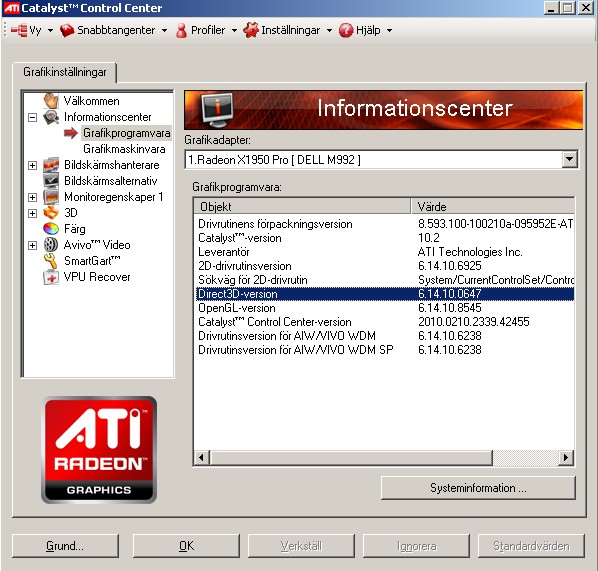
Task: Click the Standardvärden button
Action: 531,546
